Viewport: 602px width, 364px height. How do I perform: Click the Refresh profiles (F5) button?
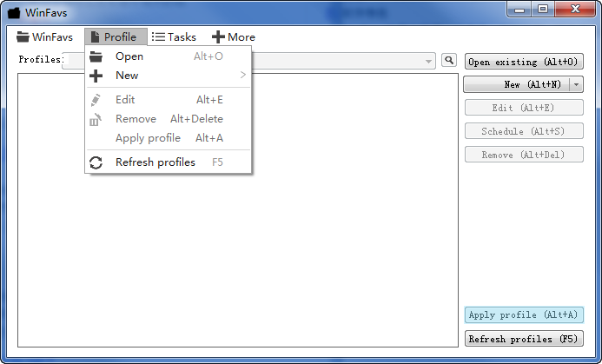point(524,339)
